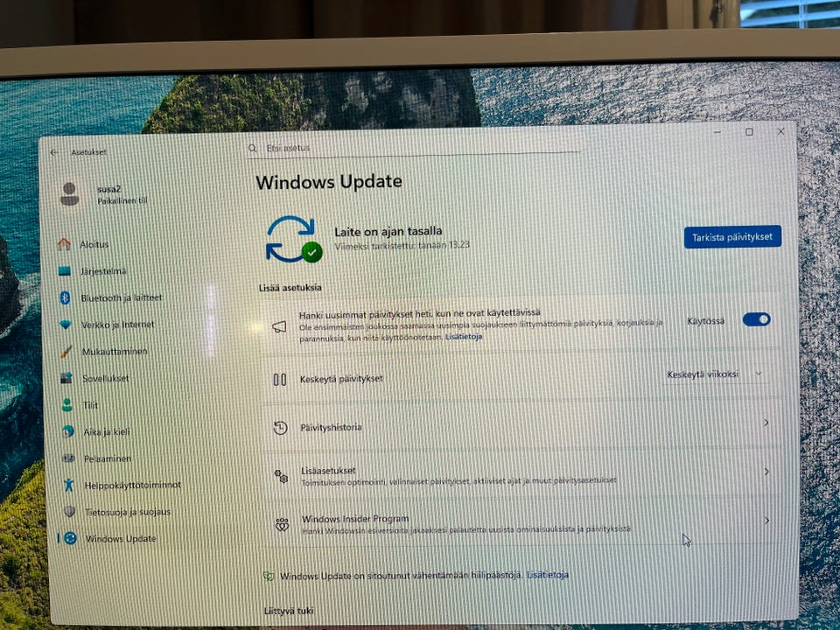Click the Mukauttaminen paintbrush icon
This screenshot has width=840, height=630.
66,352
